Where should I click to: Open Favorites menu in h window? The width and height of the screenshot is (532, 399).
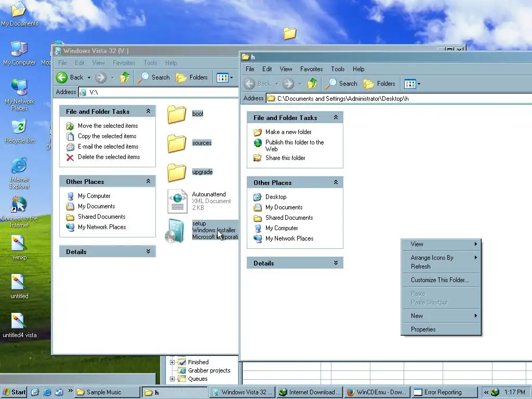pos(312,69)
